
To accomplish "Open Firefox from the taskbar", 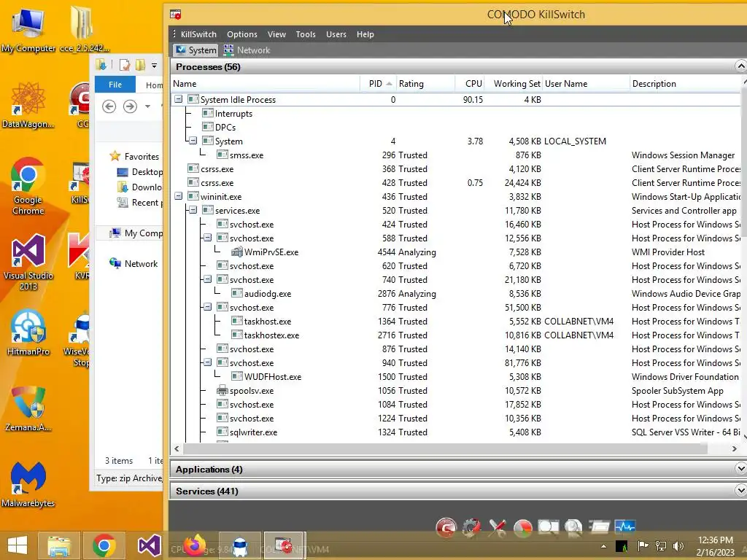I will 194,545.
